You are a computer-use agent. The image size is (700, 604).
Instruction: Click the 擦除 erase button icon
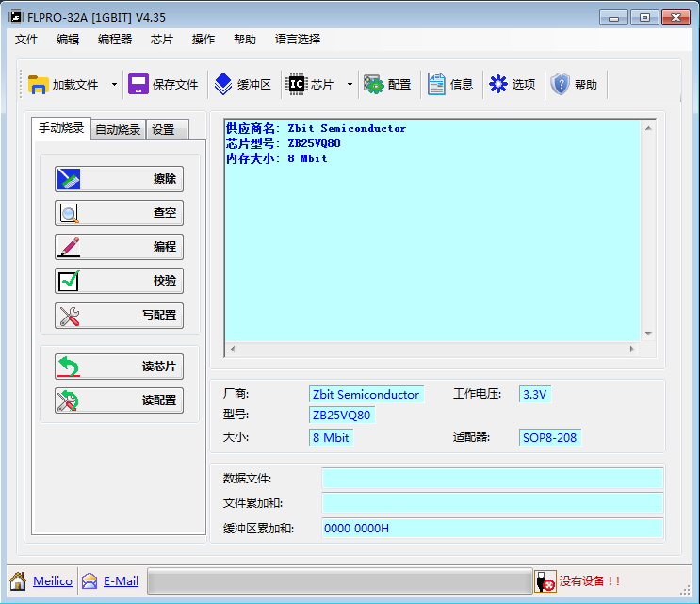[69, 179]
